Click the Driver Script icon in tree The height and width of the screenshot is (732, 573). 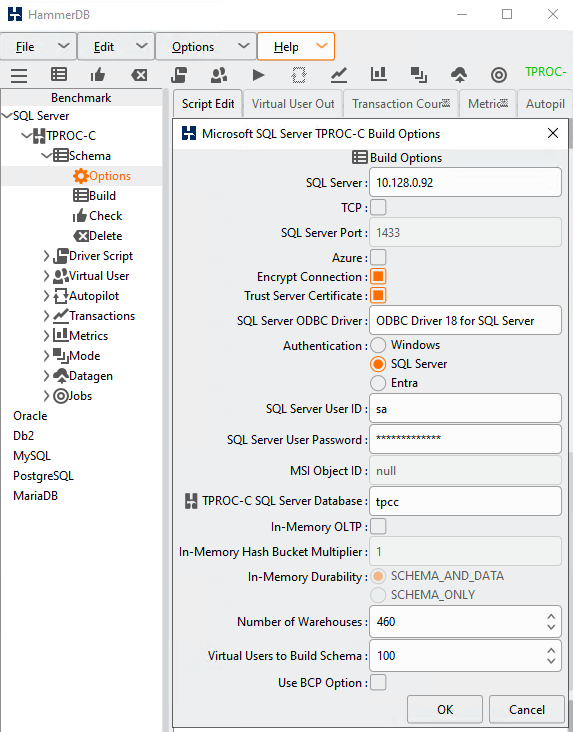(61, 256)
